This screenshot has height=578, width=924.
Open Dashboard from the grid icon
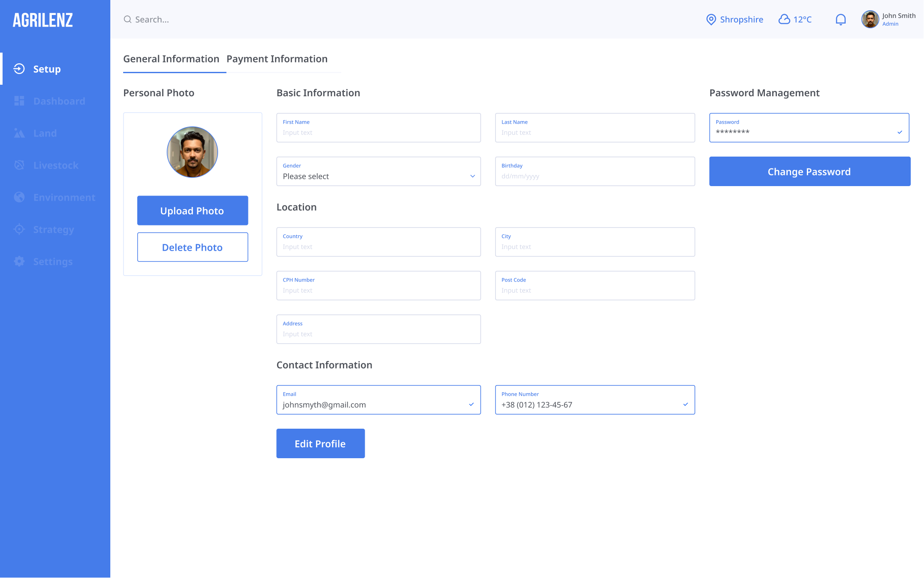19,101
